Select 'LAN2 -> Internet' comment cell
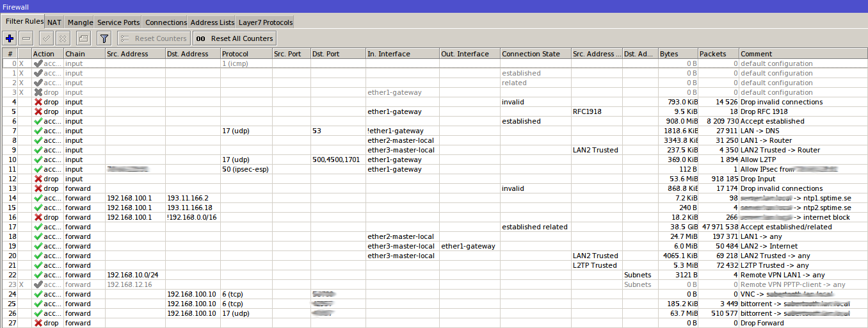Screen dimensions: 868x328 803,246
